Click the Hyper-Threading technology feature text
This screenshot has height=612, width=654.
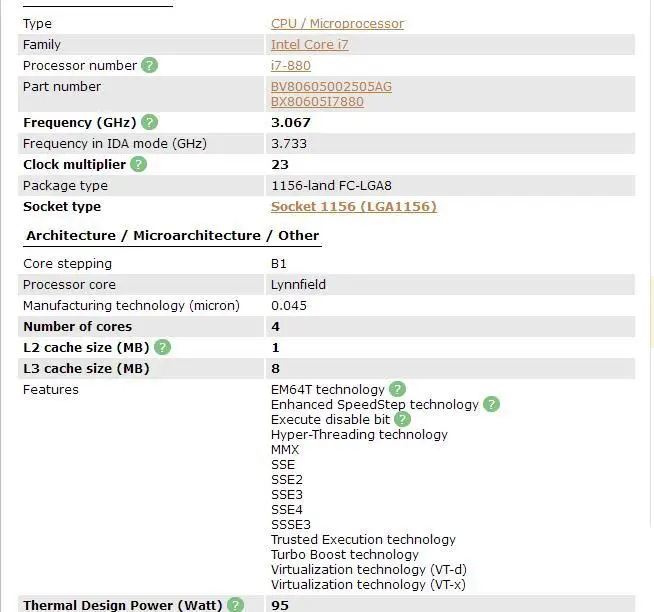(x=359, y=434)
